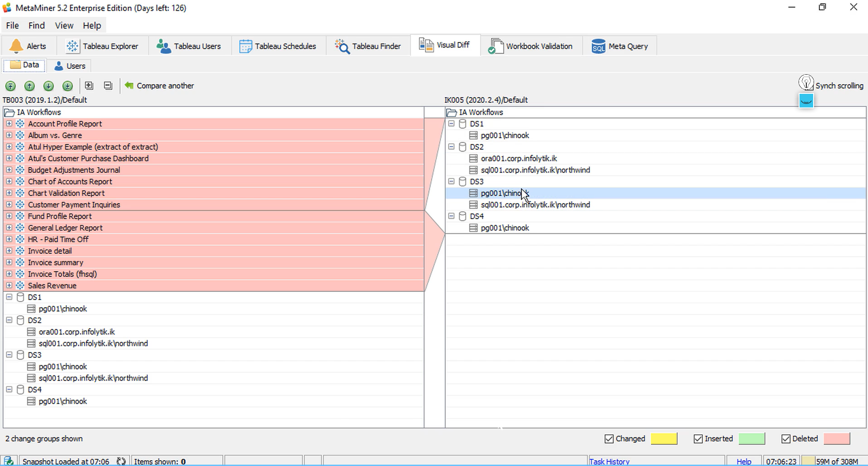868x466 pixels.
Task: Expand the Sales Revenue node
Action: (9, 285)
